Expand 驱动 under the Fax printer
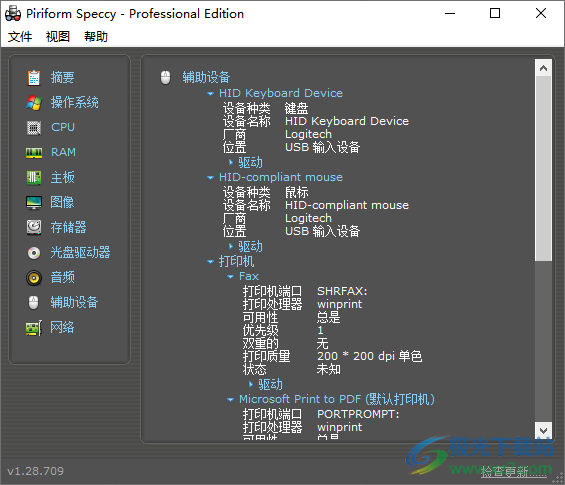The image size is (565, 485). 251,384
